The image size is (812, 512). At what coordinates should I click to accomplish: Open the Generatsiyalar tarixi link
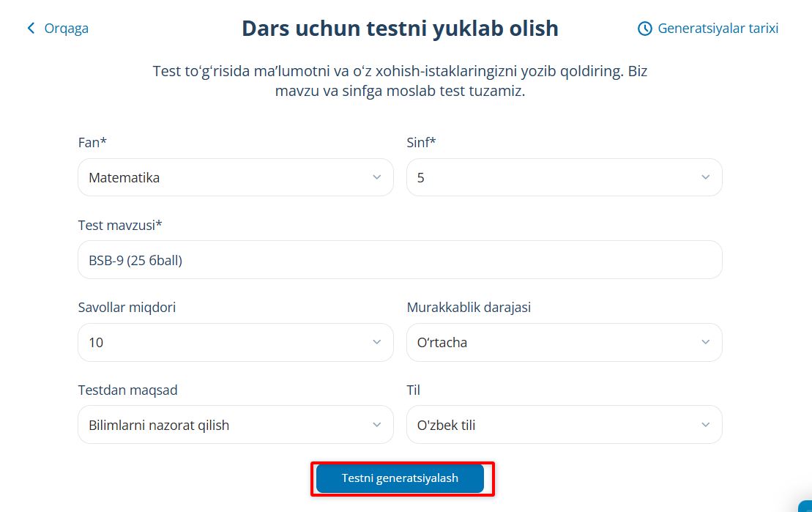pos(718,29)
